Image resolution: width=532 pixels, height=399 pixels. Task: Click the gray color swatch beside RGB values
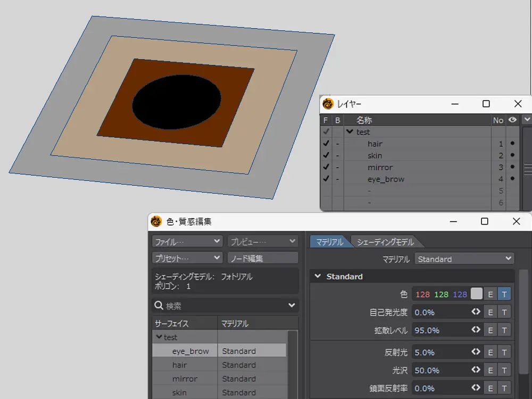[x=477, y=294]
